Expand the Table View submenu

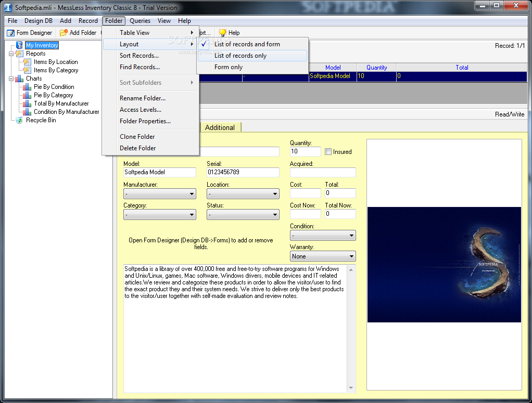[150, 33]
